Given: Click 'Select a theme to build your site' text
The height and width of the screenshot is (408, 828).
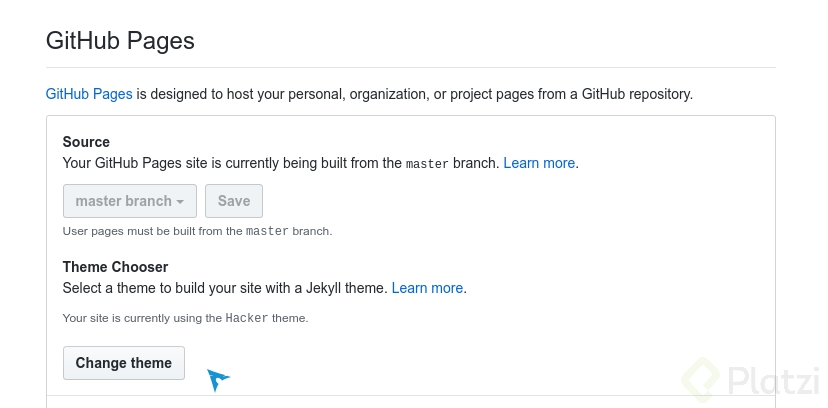Looking at the screenshot, I should (x=225, y=288).
